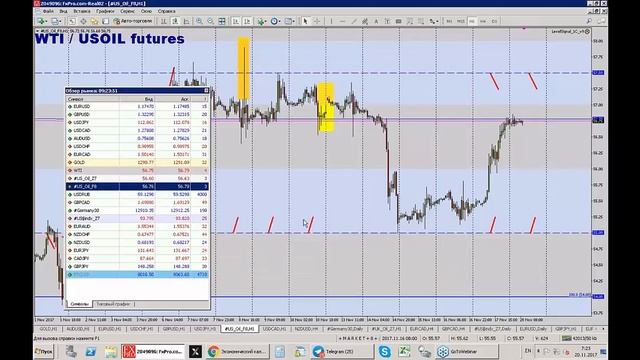This screenshot has width=640, height=360.
Task: Click the connection status indicator in status bar
Action: coord(579,338)
